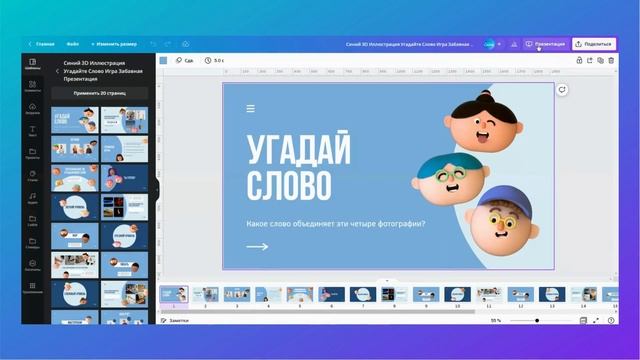Select page 8 thumbnail in the filmstrip
Image resolution: width=640 pixels, height=360 pixels.
[x=394, y=294]
